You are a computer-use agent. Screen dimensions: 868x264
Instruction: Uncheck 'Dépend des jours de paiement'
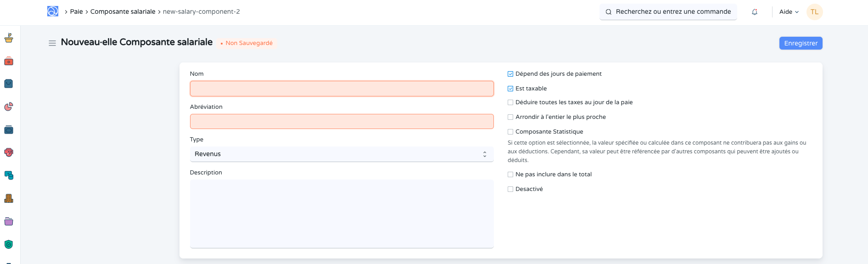point(510,74)
